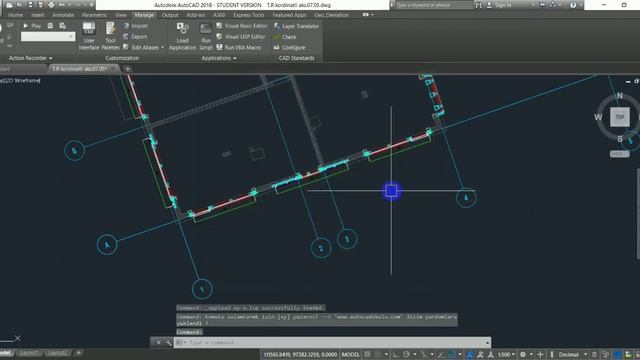
Task: Open the Express Tools ribbon tab
Action: click(249, 15)
